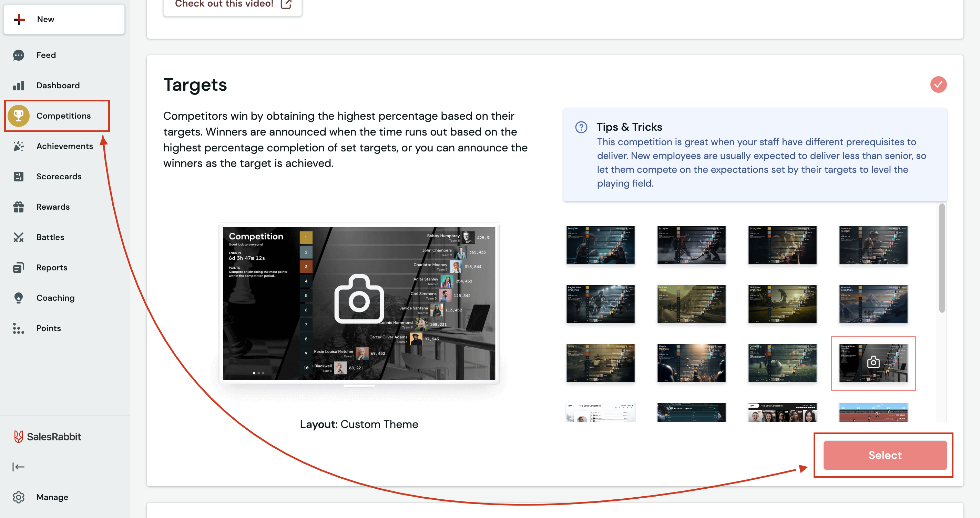Click the Layout: Custom Theme caption

coord(359,424)
